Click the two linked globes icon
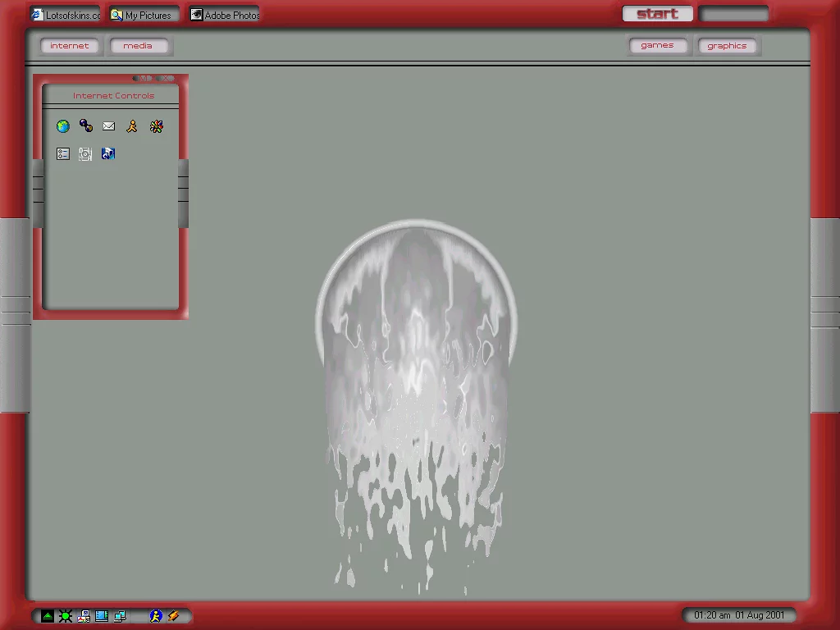The width and height of the screenshot is (840, 630). click(x=86, y=126)
